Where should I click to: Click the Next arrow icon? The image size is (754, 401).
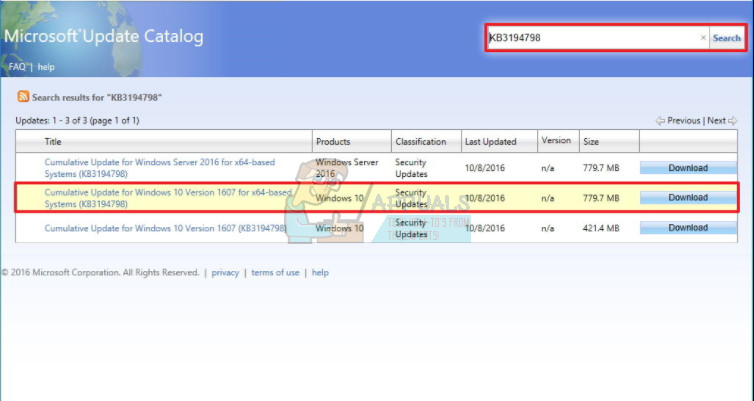pyautogui.click(x=732, y=121)
